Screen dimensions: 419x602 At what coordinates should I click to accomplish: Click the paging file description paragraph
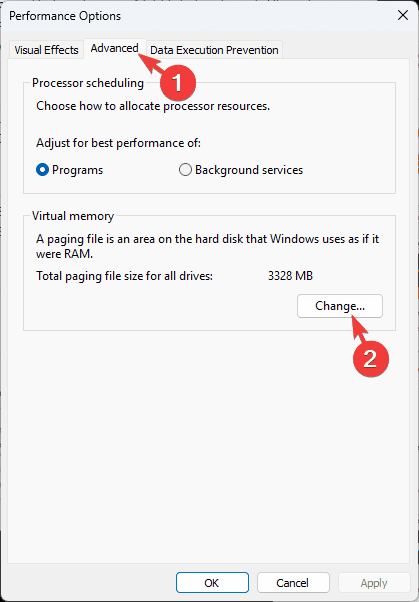[207, 246]
